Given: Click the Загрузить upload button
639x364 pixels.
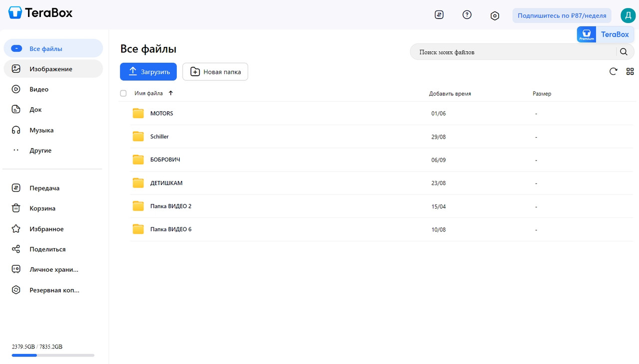Looking at the screenshot, I should point(148,72).
